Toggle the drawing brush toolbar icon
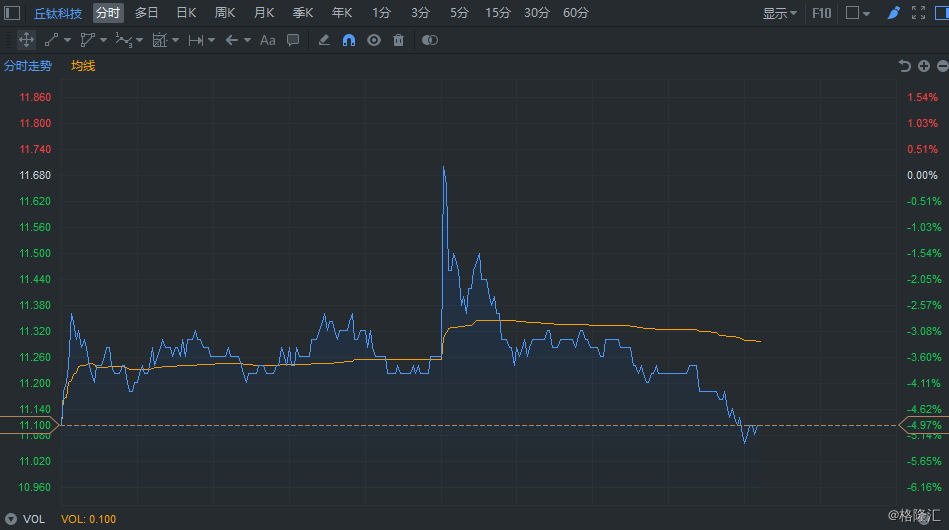This screenshot has width=949, height=530. [893, 13]
